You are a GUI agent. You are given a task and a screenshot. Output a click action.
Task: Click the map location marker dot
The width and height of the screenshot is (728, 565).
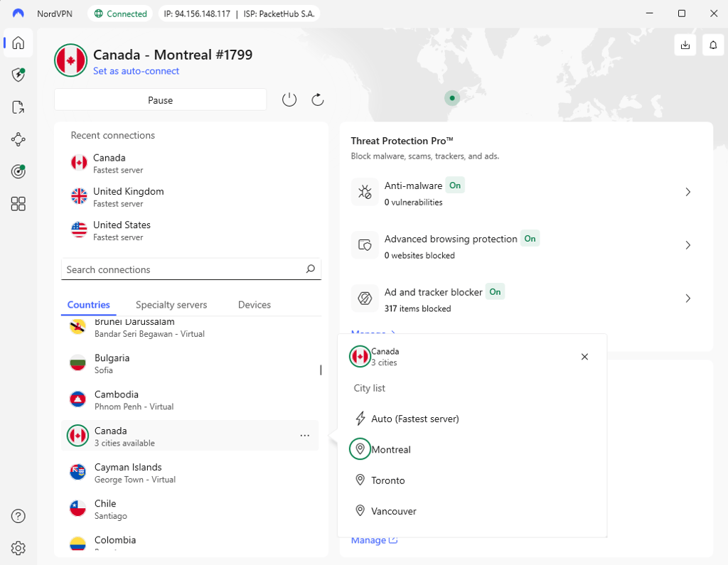coord(452,98)
